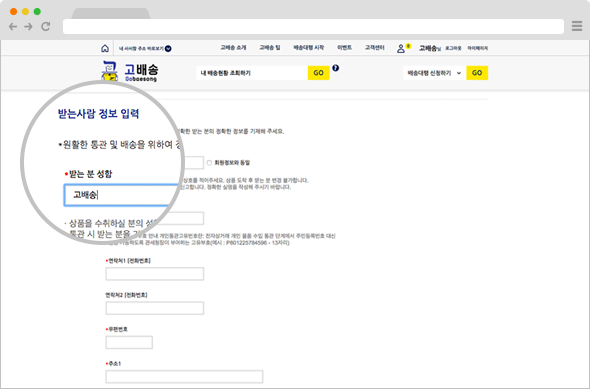Click the question mark help icon

(336, 68)
